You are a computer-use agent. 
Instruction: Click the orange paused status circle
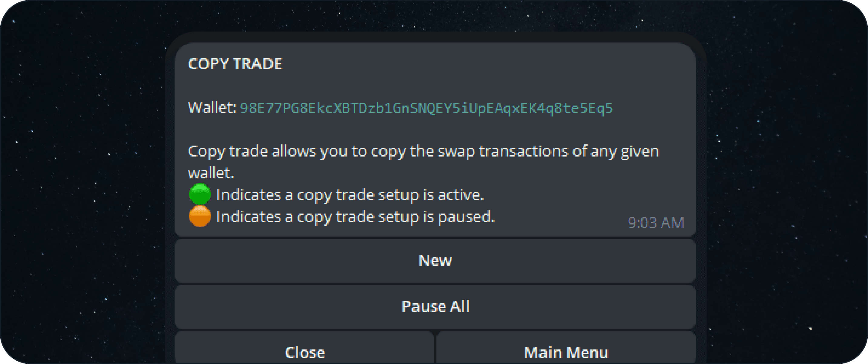tap(200, 216)
